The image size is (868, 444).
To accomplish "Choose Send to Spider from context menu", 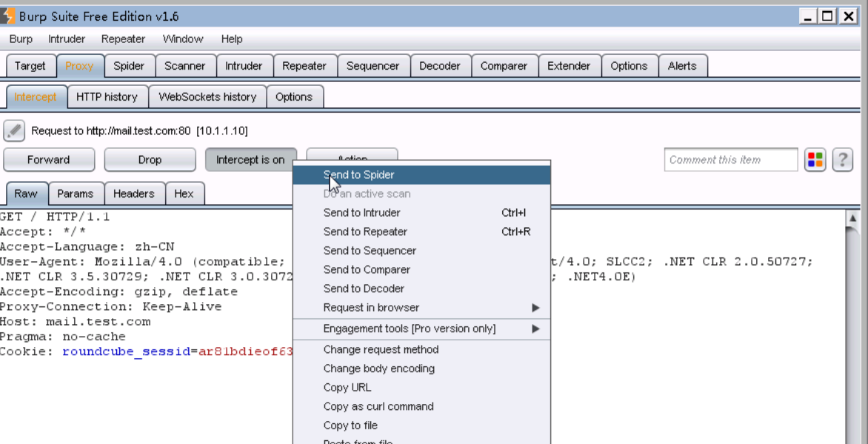I will (x=422, y=175).
